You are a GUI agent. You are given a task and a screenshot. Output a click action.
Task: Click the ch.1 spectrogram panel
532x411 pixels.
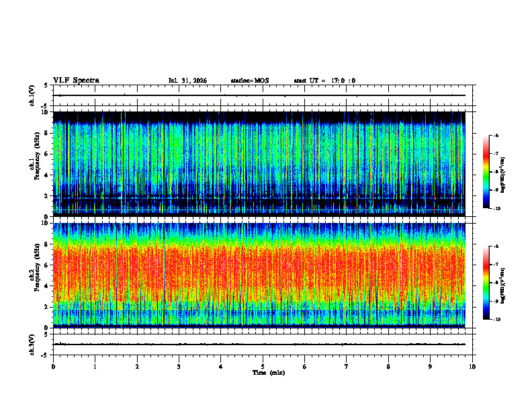(x=259, y=164)
